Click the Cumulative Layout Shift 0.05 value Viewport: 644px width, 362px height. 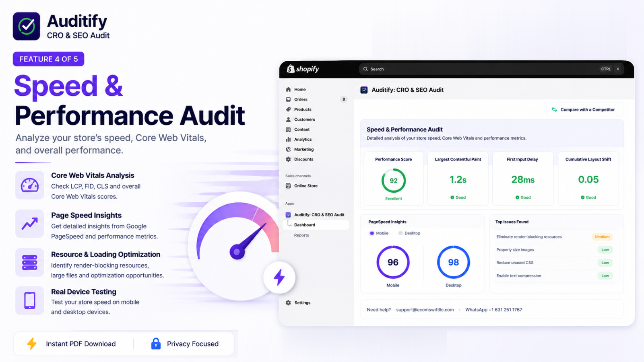click(x=588, y=179)
